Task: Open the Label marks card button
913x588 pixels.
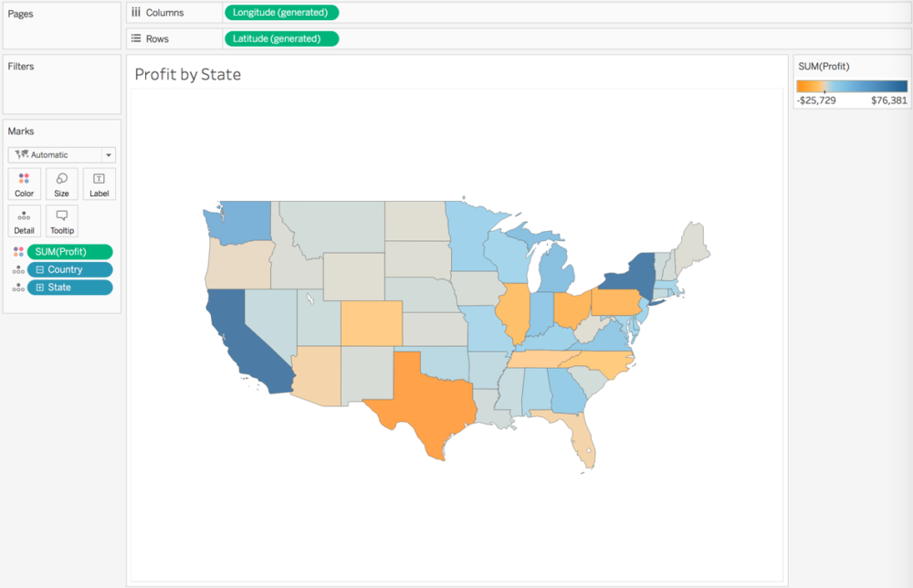Action: 99,184
